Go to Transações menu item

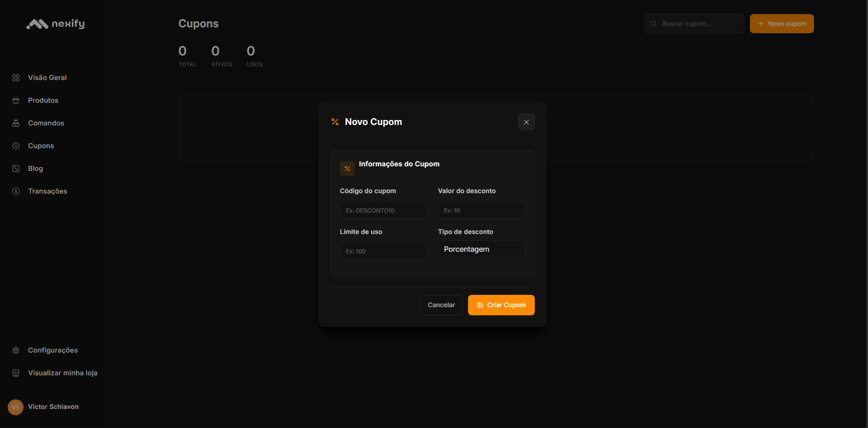pyautogui.click(x=48, y=191)
